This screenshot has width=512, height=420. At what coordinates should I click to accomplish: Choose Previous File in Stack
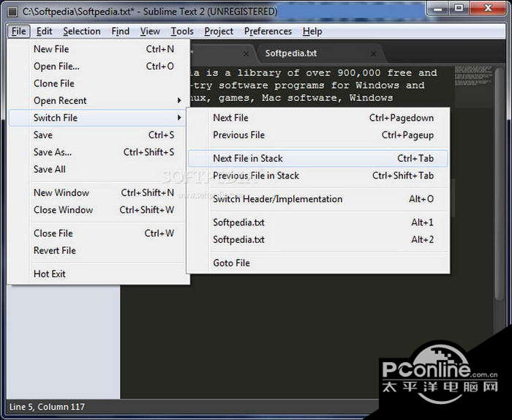(317, 176)
